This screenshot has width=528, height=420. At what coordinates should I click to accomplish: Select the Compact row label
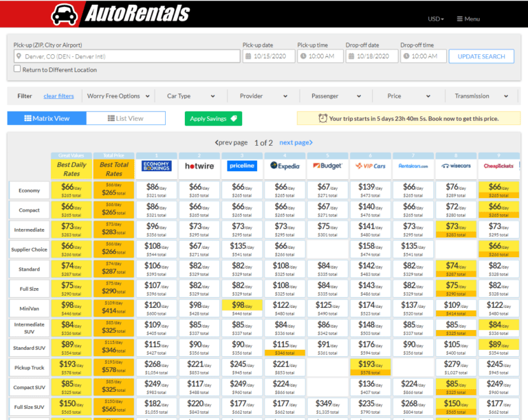coord(30,210)
